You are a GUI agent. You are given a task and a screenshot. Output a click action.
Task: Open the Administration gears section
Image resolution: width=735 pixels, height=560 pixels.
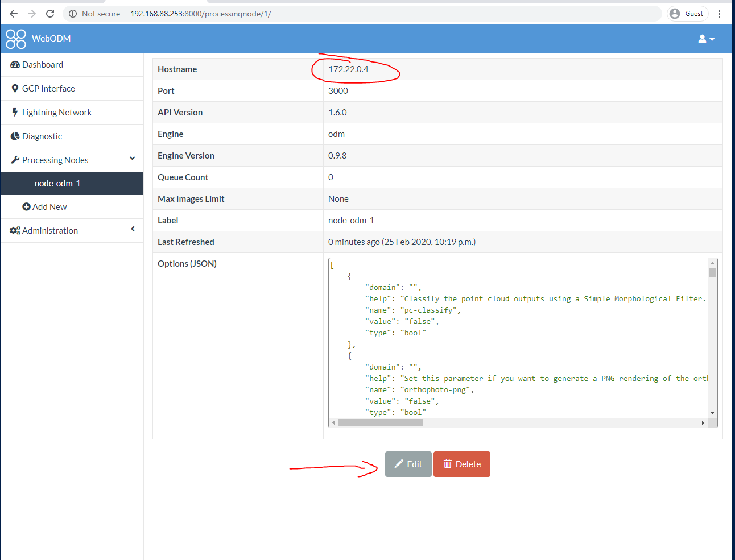(15, 230)
